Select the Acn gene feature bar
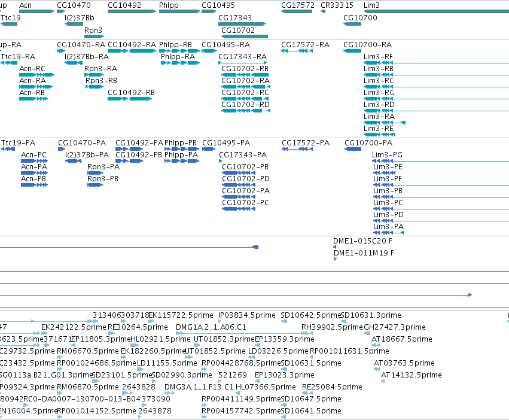The height and width of the screenshot is (420, 509). (36, 11)
